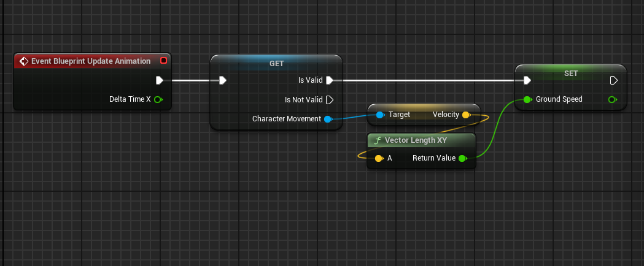Viewport: 644px width, 266px height.
Task: Click the SET node's execution output pin
Action: (x=613, y=80)
